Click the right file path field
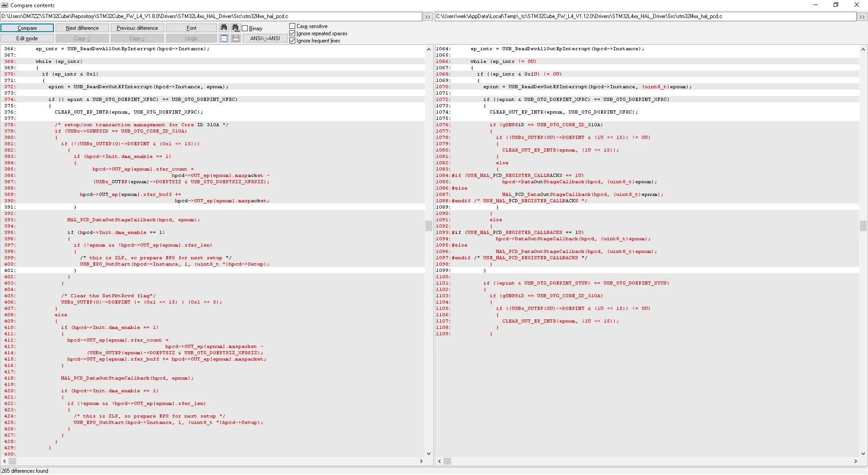This screenshot has height=475, width=868. pyautogui.click(x=646, y=16)
